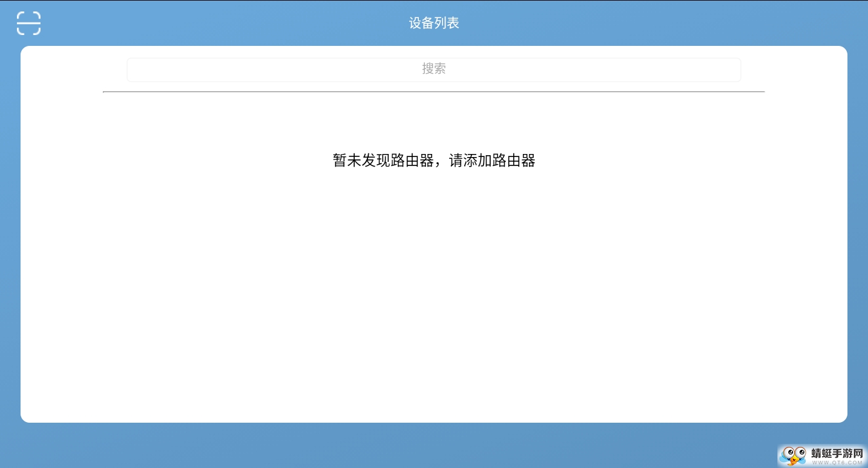Click the 暂未发现路由器，请添加路由器 message
This screenshot has height=468, width=868.
tap(434, 161)
